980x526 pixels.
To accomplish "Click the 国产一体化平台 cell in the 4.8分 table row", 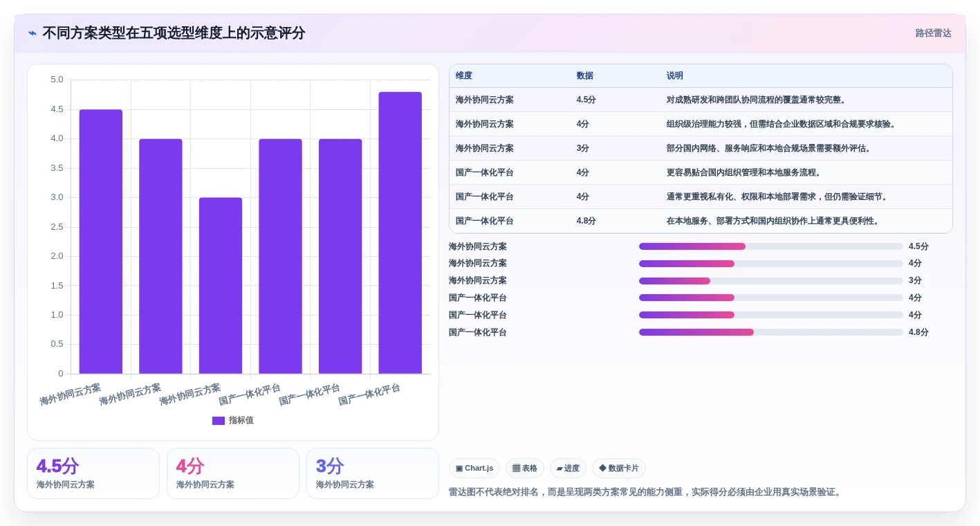I will 485,221.
